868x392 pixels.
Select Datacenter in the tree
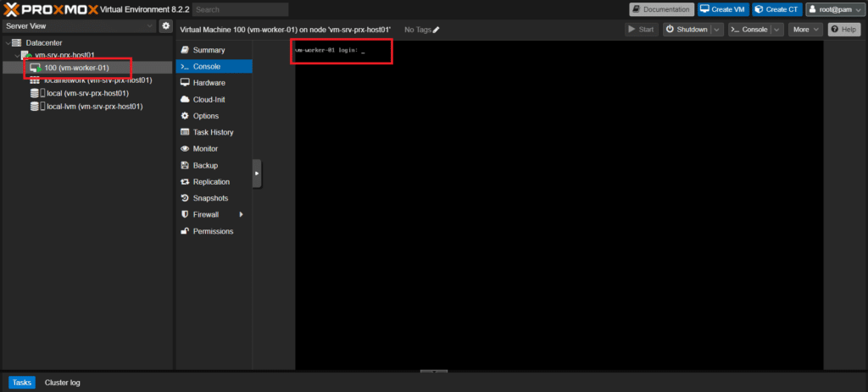click(x=44, y=42)
